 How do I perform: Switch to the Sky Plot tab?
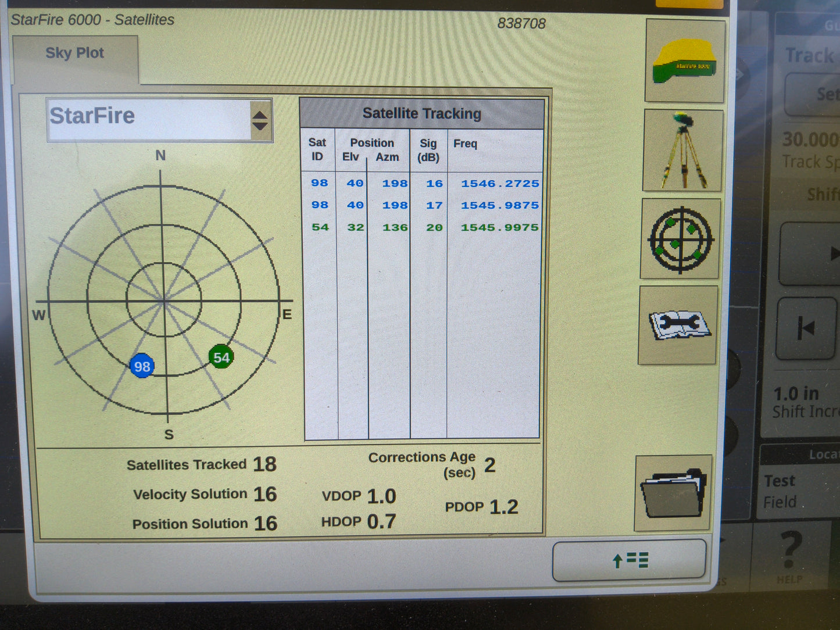[x=74, y=53]
